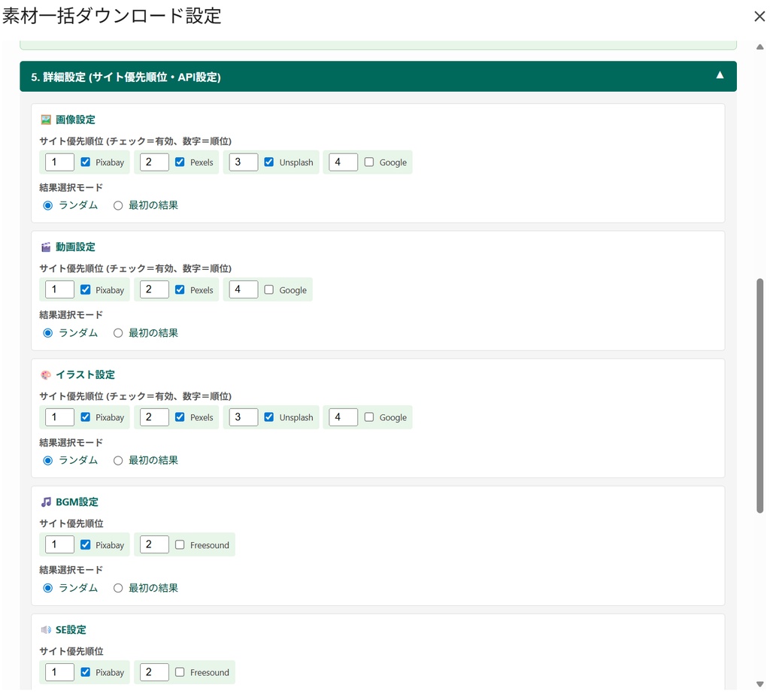This screenshot has width=770, height=700.
Task: Select 最初の結果 radio for 動画設定
Action: point(117,332)
